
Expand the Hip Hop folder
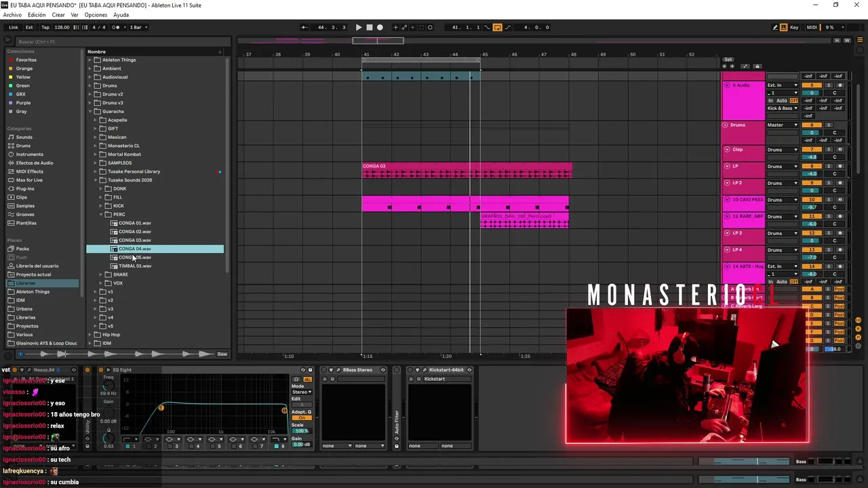click(x=90, y=335)
